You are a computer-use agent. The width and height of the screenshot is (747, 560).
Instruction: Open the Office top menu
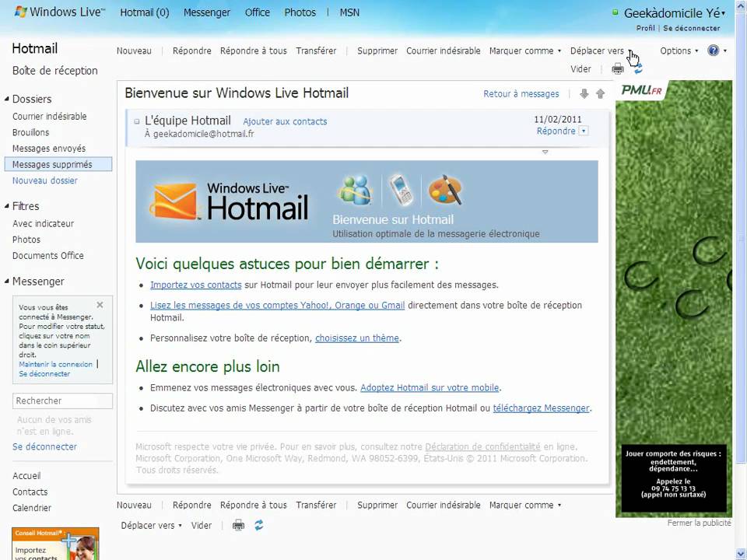(258, 13)
